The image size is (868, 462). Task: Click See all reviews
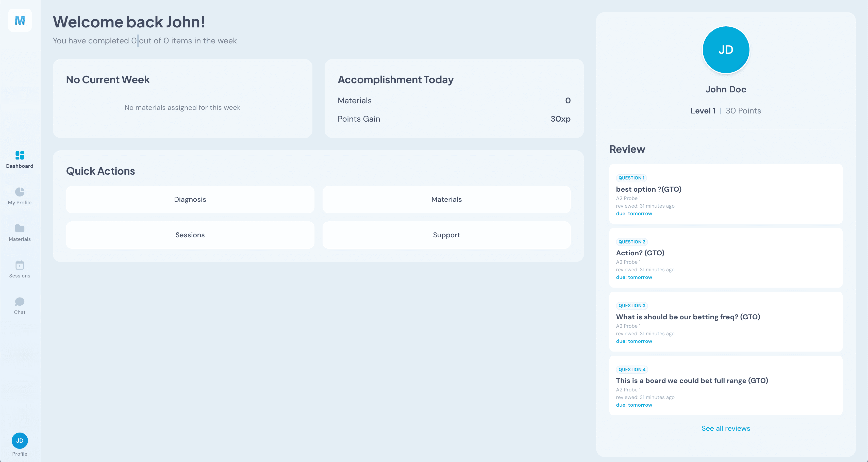pos(726,428)
